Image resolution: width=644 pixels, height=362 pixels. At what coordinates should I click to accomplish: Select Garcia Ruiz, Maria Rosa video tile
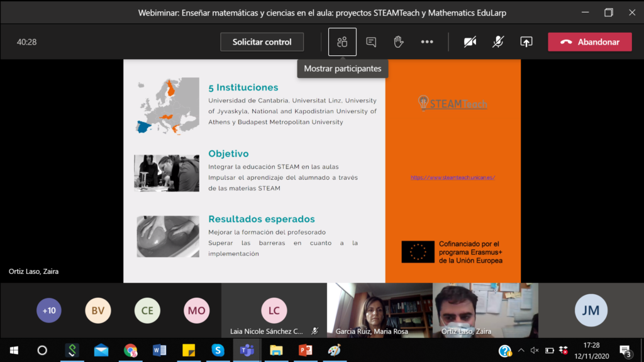[x=379, y=310]
